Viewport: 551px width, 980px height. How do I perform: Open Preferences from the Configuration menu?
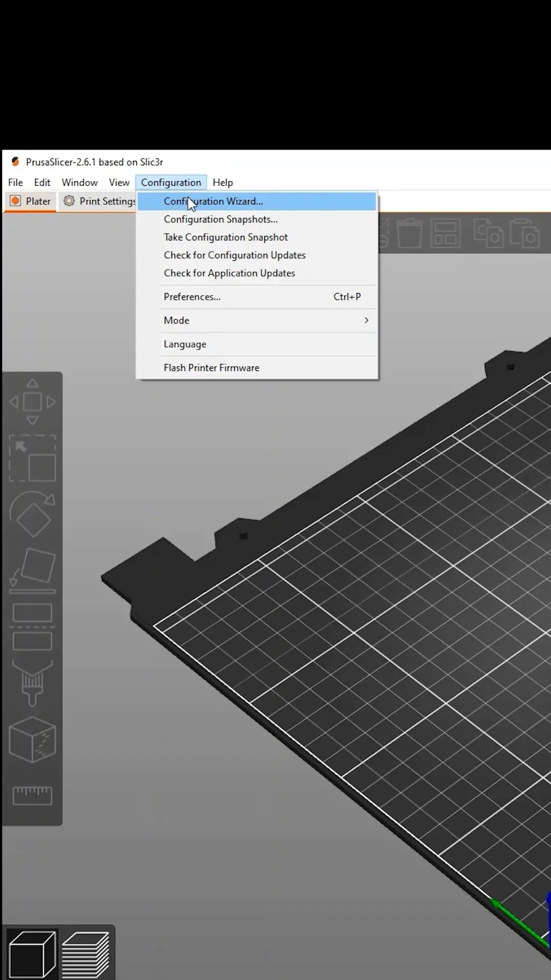(257, 297)
